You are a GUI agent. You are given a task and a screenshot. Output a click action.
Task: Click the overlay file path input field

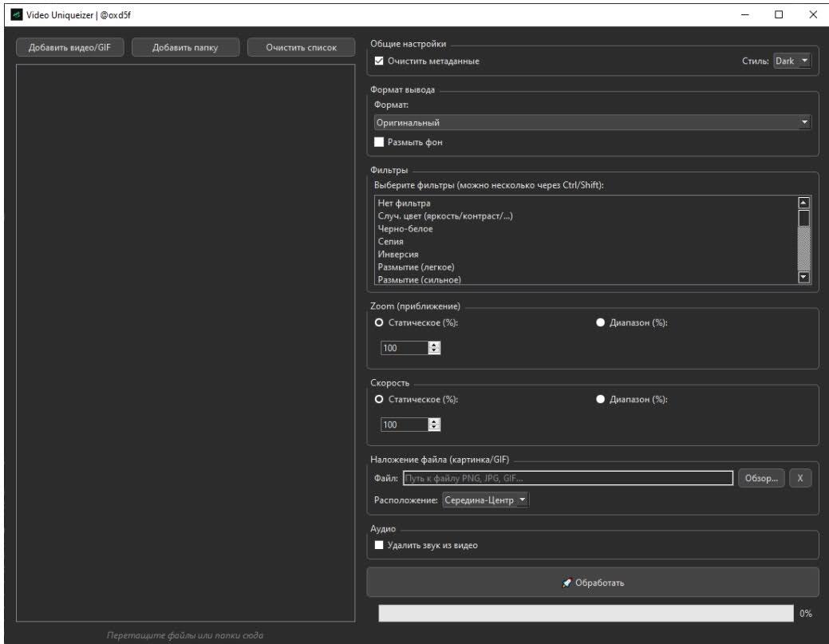click(x=566, y=478)
